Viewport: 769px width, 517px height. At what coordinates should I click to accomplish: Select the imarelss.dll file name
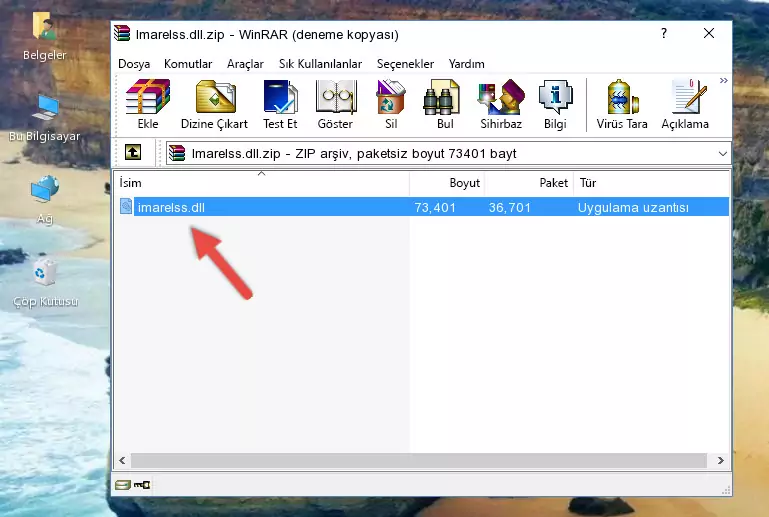[171, 207]
